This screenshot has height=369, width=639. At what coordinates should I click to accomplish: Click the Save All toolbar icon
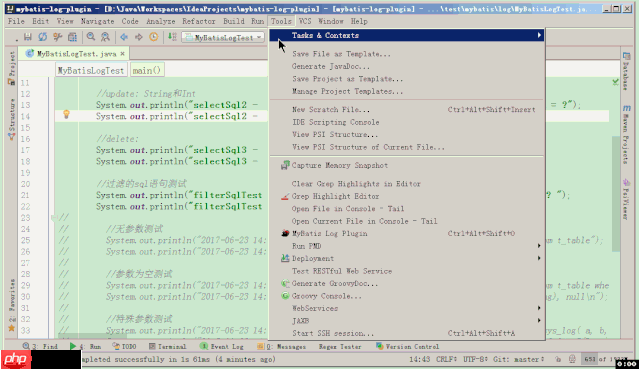point(28,37)
